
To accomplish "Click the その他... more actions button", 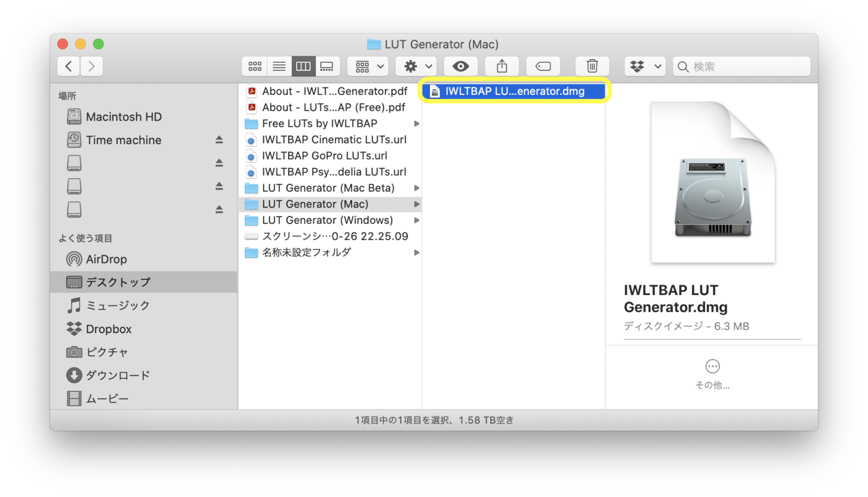I will click(x=713, y=374).
